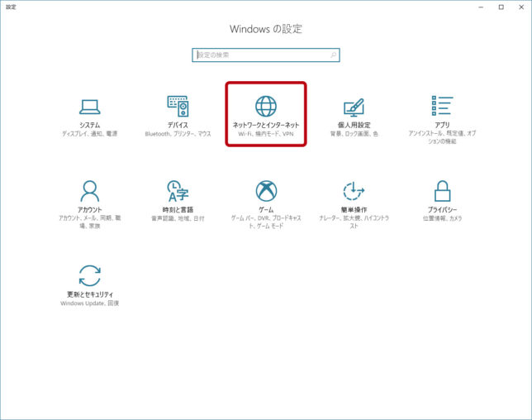Viewport: 532px width, 420px height.
Task: Open the システム laptop icon
Action: tap(89, 107)
